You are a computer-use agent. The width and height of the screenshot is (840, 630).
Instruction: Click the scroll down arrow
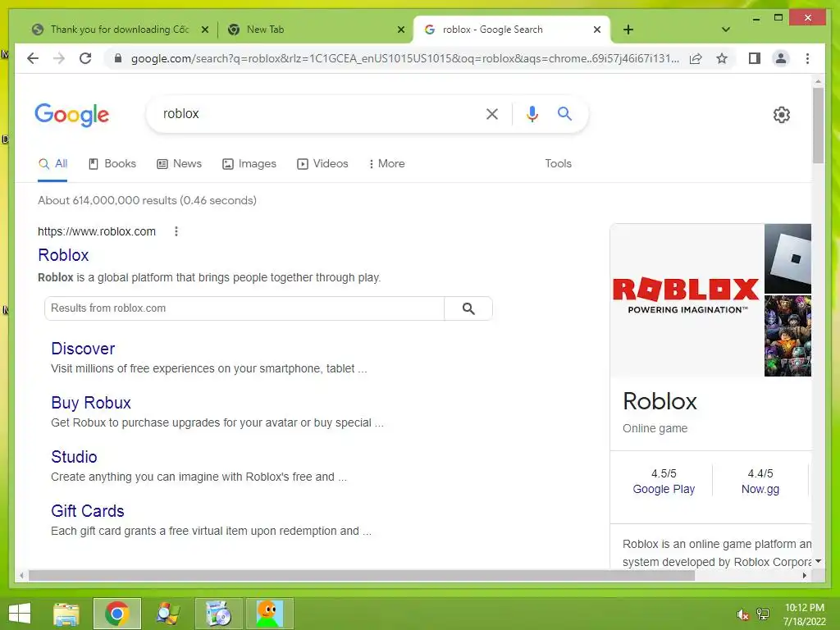(818, 561)
